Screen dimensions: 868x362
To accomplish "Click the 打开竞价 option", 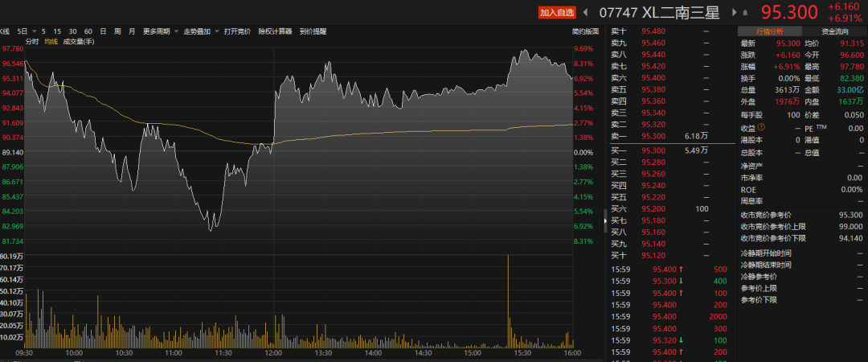I will pos(237,31).
